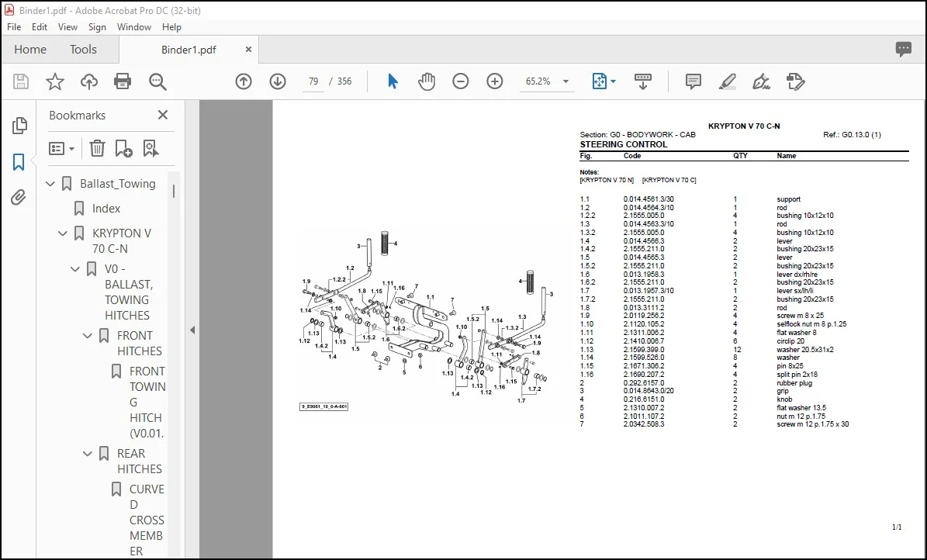The image size is (927, 560).
Task: Click the 'KRYPTON V 70 C-N' page title
Action: coord(744,126)
